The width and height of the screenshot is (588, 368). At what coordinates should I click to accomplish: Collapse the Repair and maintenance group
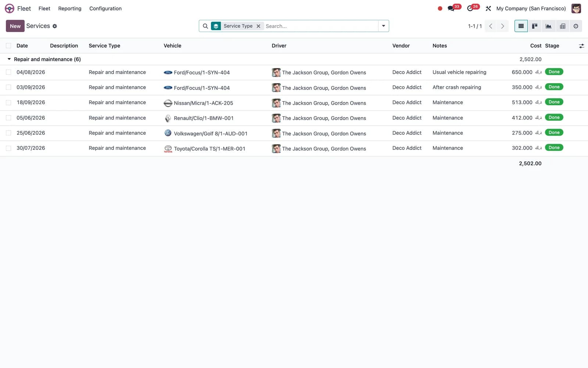coord(9,59)
